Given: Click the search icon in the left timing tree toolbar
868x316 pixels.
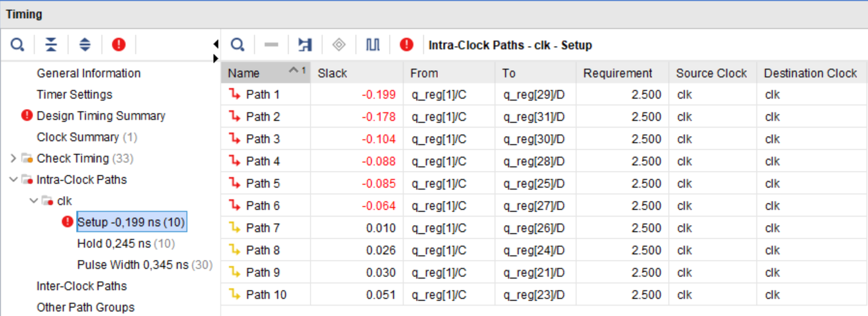Looking at the screenshot, I should [x=18, y=44].
